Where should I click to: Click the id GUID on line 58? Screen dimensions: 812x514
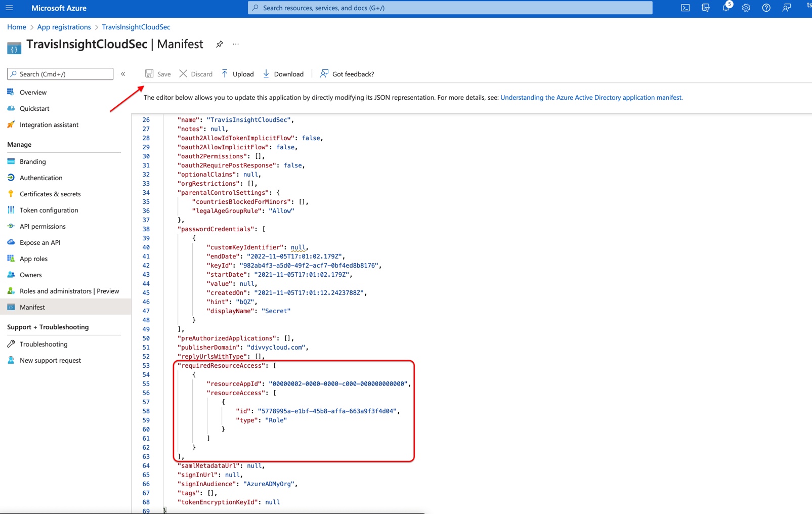coord(327,411)
